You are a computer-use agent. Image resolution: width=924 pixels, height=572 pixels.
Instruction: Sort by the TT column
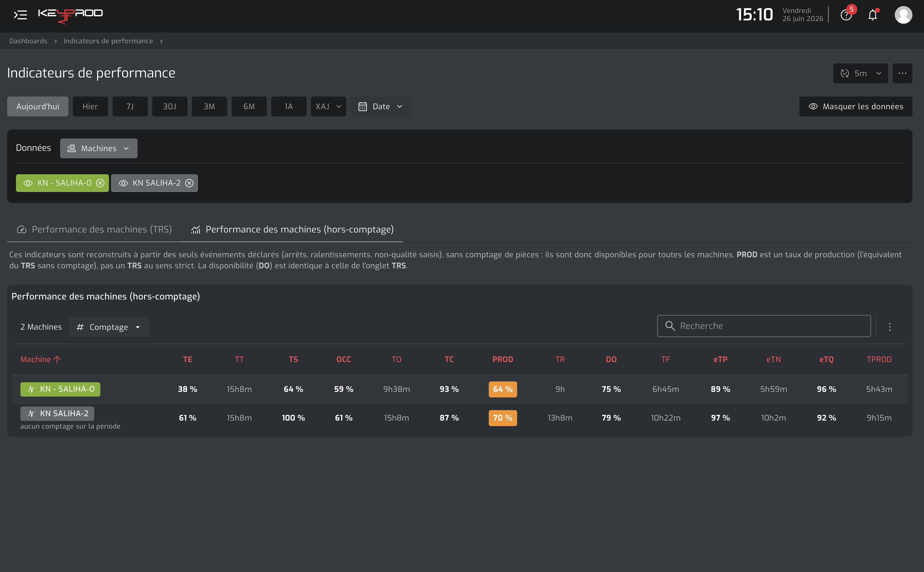(239, 359)
